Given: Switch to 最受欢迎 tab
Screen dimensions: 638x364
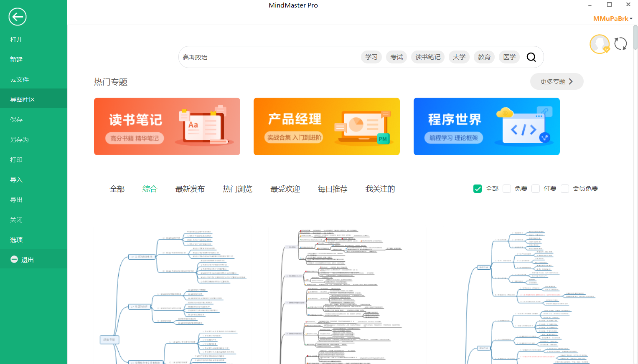Looking at the screenshot, I should click(x=285, y=189).
